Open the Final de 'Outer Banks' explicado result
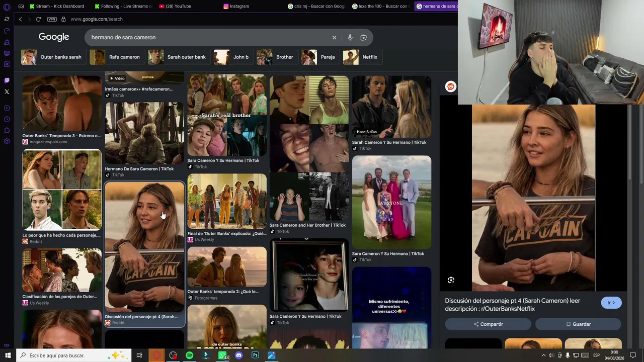The width and height of the screenshot is (644, 362). pyautogui.click(x=227, y=201)
